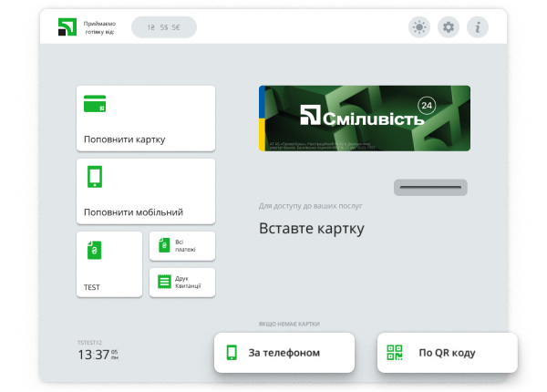The image size is (547, 392).
Task: Click the 13:37 clock display
Action: pos(93,355)
